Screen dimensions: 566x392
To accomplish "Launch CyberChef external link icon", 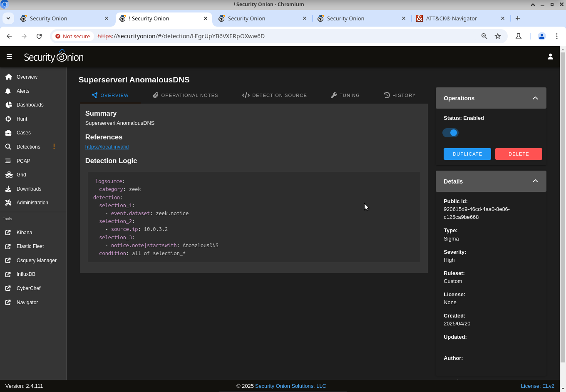I will [8, 288].
